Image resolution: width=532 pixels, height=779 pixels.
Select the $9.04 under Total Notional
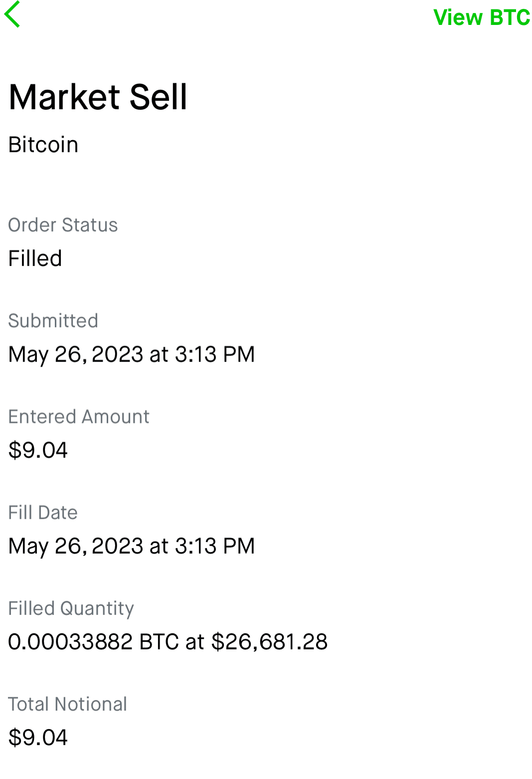[x=38, y=738]
